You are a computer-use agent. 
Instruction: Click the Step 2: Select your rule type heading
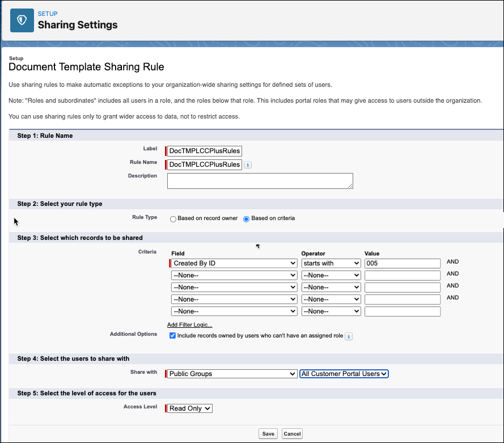[60, 204]
